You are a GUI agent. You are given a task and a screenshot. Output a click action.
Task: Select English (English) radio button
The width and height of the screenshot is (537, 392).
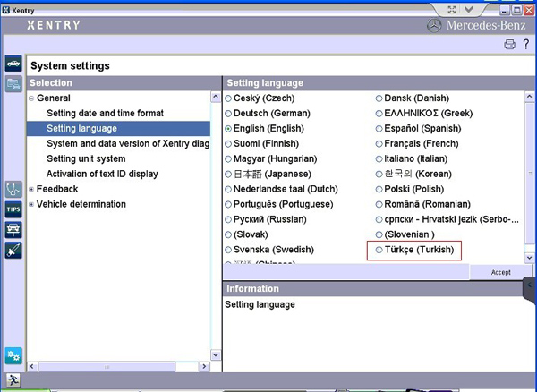tap(228, 129)
